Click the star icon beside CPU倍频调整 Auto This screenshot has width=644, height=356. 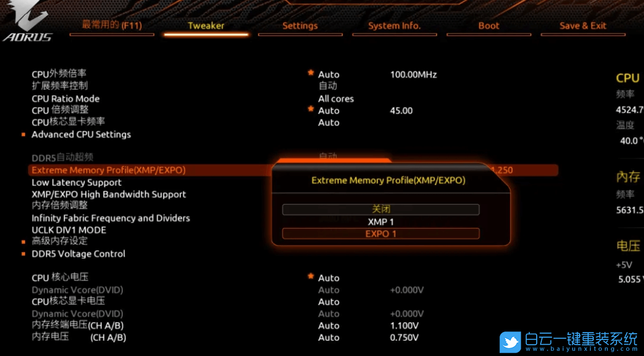pos(311,109)
